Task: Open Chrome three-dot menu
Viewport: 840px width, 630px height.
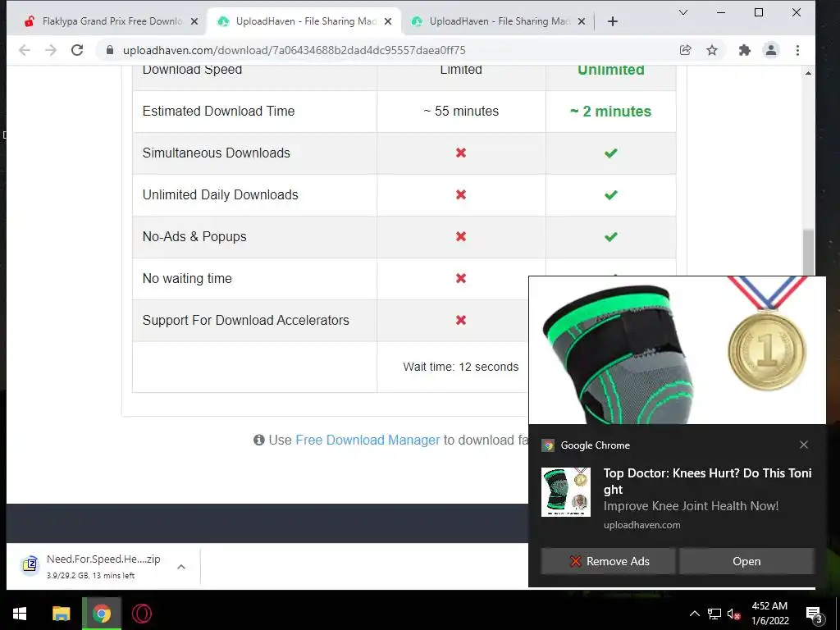Action: point(797,50)
